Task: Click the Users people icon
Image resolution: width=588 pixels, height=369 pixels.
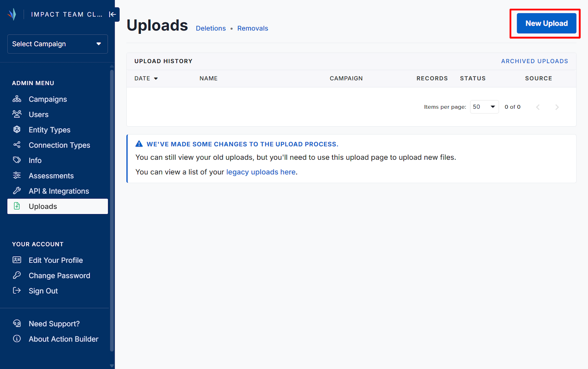Action: click(x=17, y=114)
